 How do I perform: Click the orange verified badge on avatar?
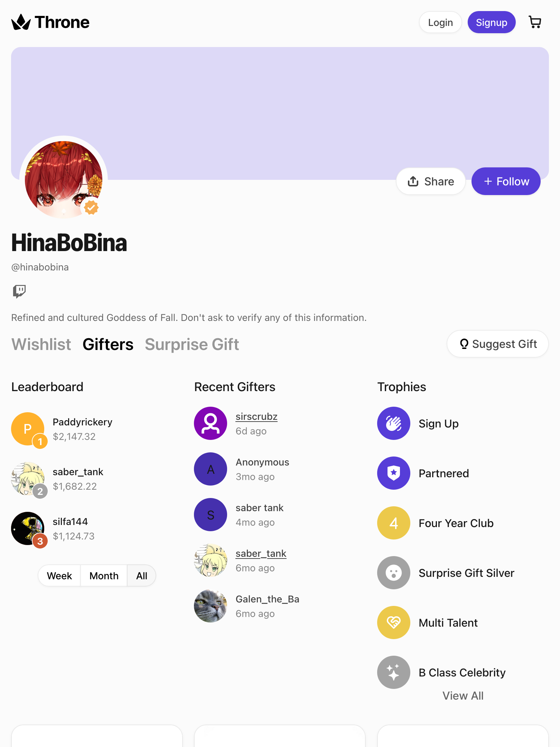tap(92, 207)
